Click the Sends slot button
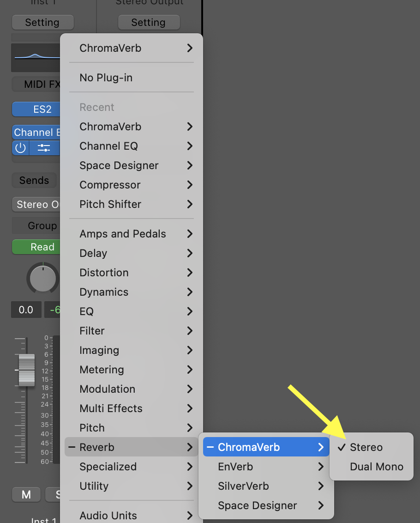 [34, 181]
